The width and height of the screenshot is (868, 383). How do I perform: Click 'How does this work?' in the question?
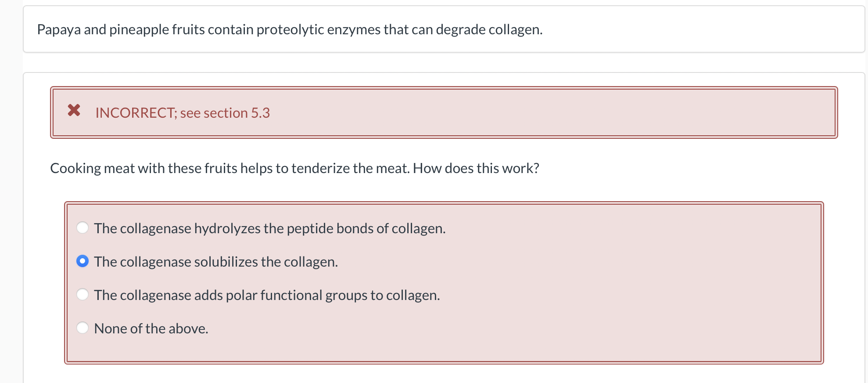coord(476,168)
